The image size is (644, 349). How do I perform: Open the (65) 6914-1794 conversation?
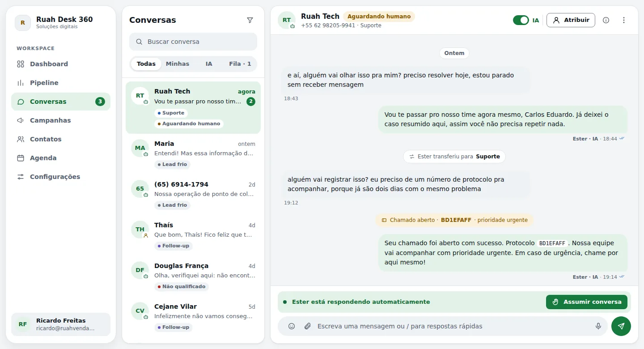point(193,195)
